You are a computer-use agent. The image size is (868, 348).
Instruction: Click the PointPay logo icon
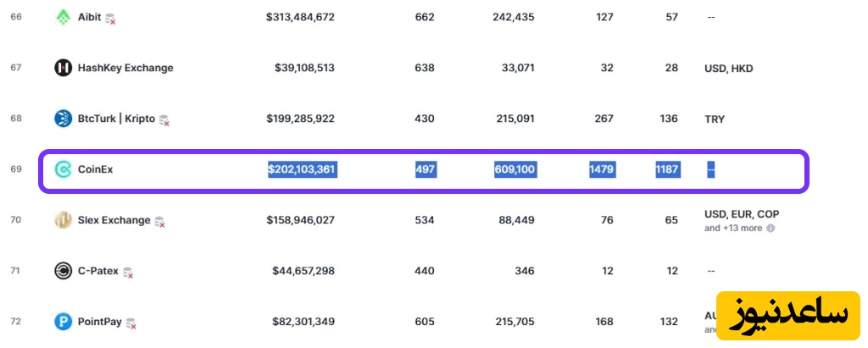point(64,322)
